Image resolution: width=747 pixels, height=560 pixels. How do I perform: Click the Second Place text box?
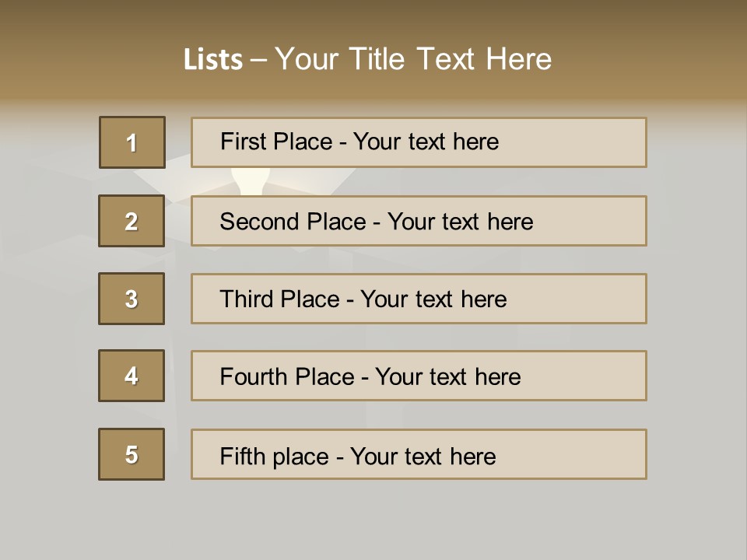pyautogui.click(x=419, y=221)
